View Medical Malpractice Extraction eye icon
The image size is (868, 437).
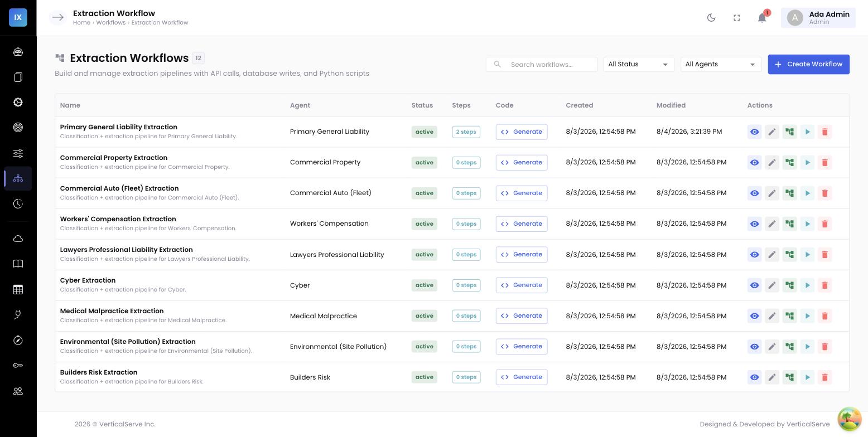[754, 316]
